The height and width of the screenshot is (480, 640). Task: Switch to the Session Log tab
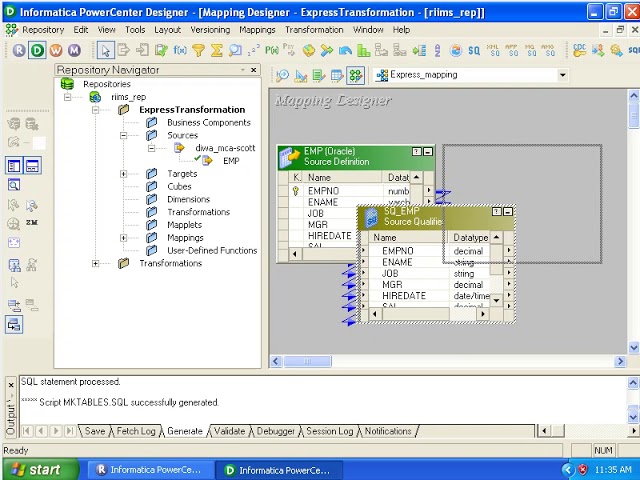[329, 431]
